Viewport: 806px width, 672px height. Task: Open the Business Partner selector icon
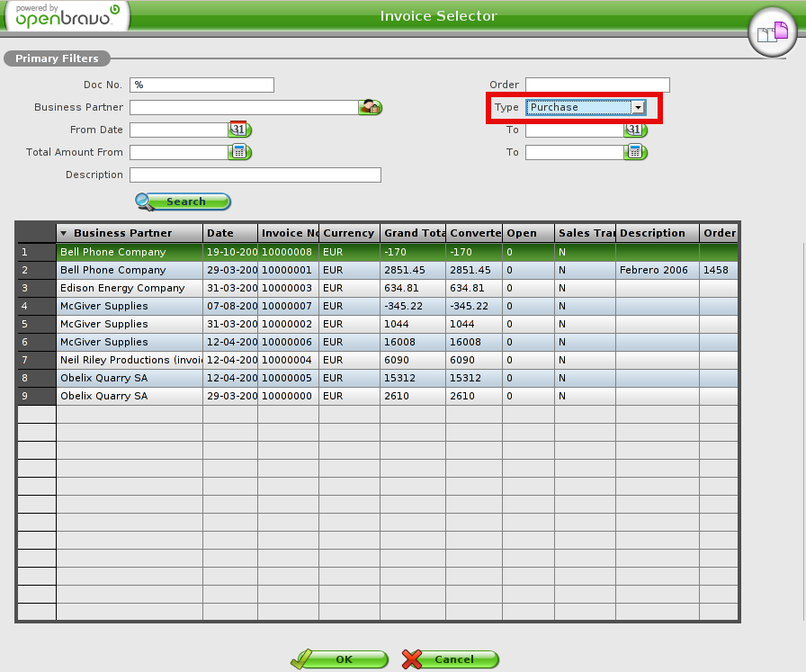pos(370,107)
